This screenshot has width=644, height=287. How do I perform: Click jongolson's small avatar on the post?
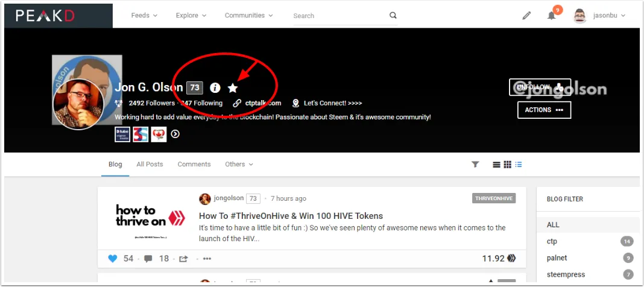(205, 199)
